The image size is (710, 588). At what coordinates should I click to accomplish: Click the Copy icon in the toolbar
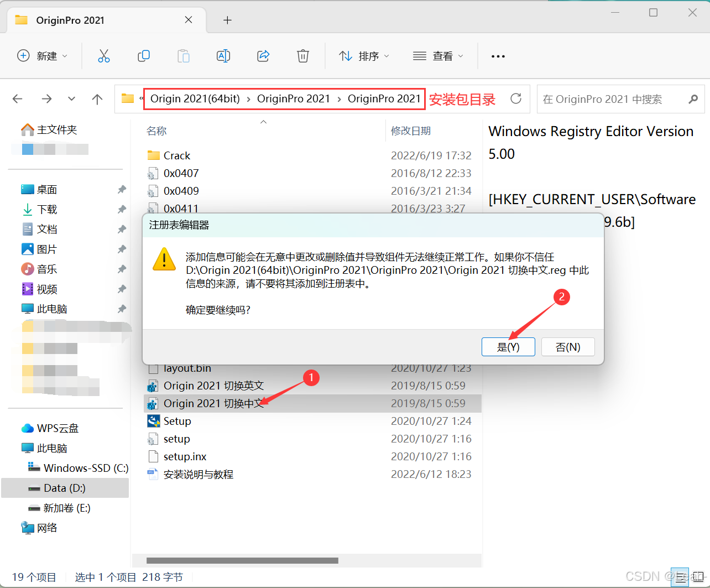[x=144, y=55]
